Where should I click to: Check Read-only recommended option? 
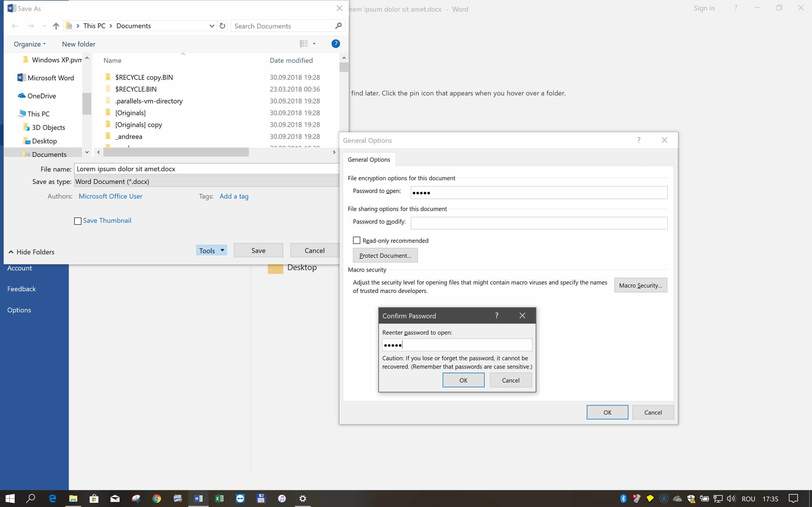357,241
